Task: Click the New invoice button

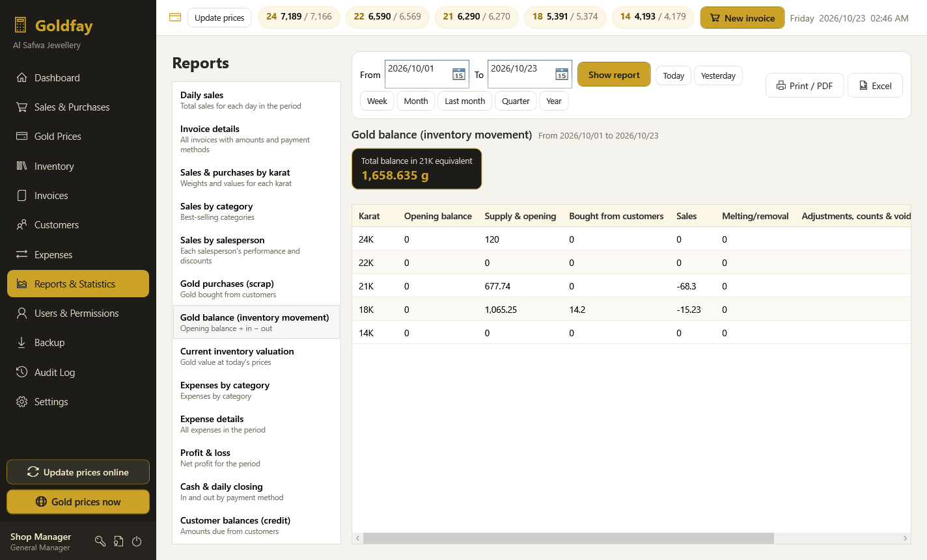Action: click(x=742, y=18)
